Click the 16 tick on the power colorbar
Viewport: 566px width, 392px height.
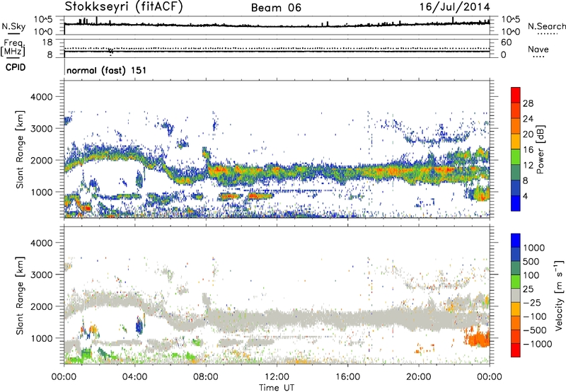coord(528,150)
